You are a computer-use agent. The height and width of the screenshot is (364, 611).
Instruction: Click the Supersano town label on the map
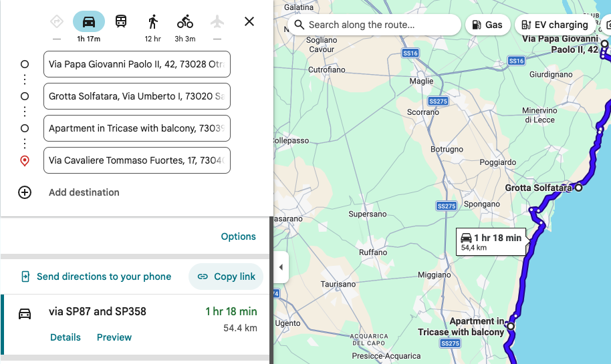368,214
